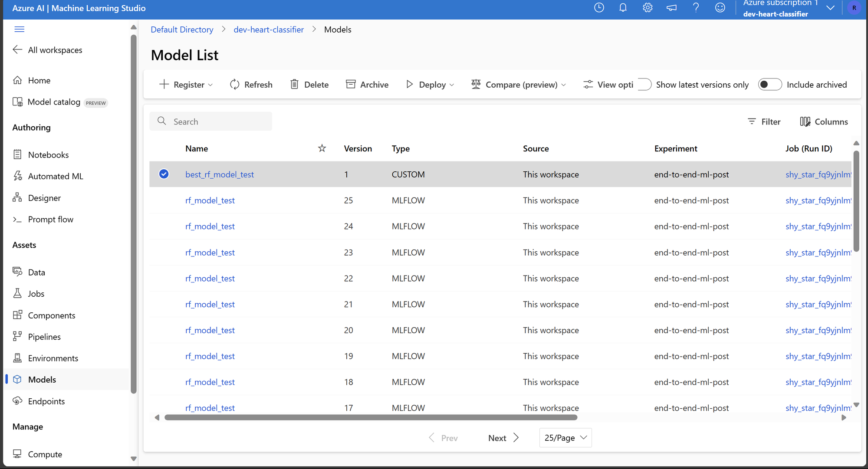Click the favorite star column icon

coord(322,148)
